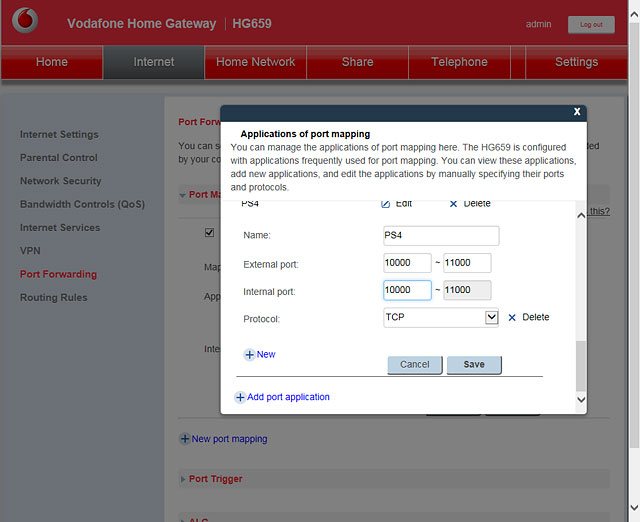Click the HG659 model title text
The height and width of the screenshot is (522, 640).
(x=252, y=23)
